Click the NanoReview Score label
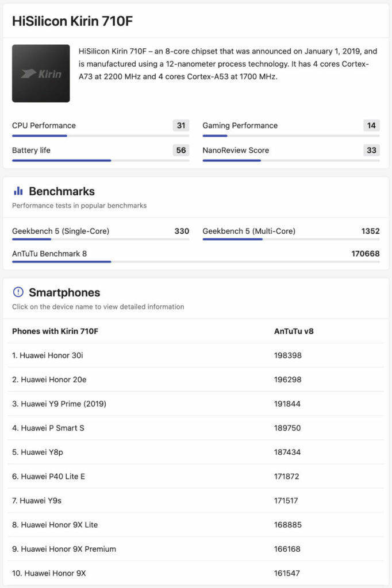This screenshot has width=392, height=588. tap(236, 150)
